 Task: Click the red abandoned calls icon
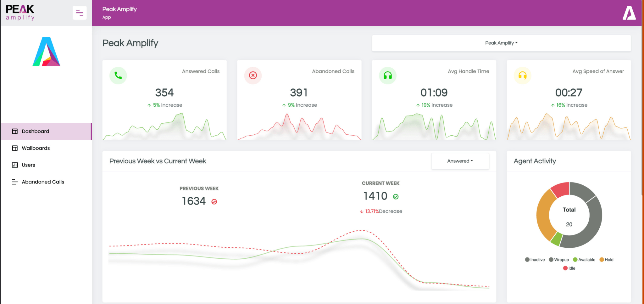point(253,76)
